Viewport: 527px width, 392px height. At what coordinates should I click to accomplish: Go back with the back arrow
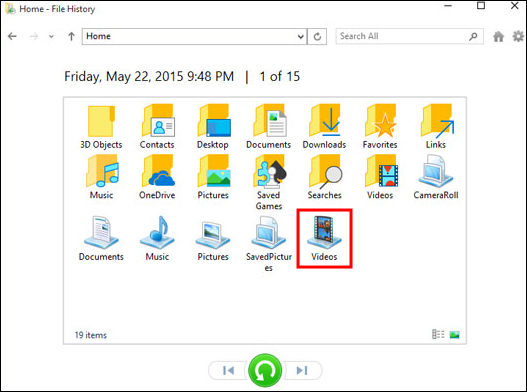click(12, 36)
